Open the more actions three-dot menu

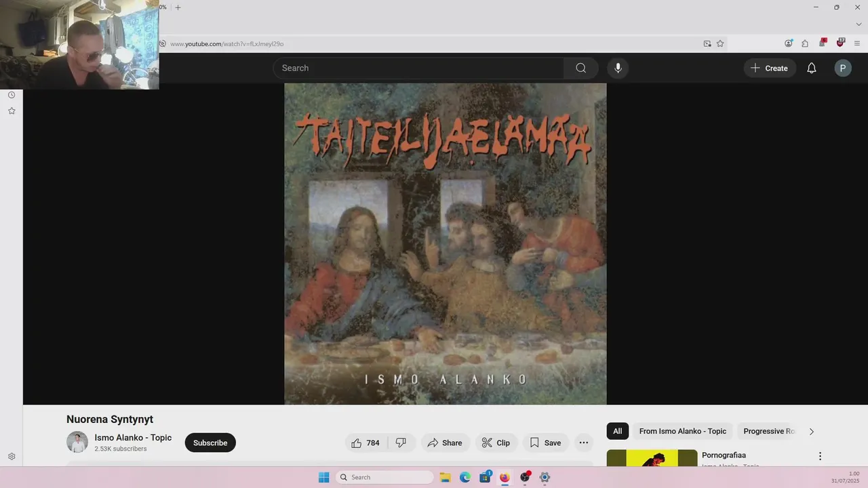click(584, 443)
